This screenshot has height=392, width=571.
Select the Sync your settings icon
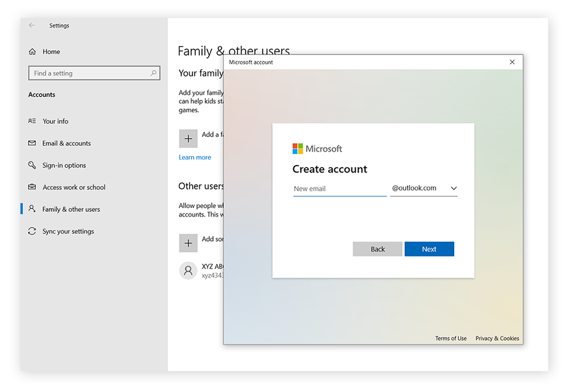32,231
